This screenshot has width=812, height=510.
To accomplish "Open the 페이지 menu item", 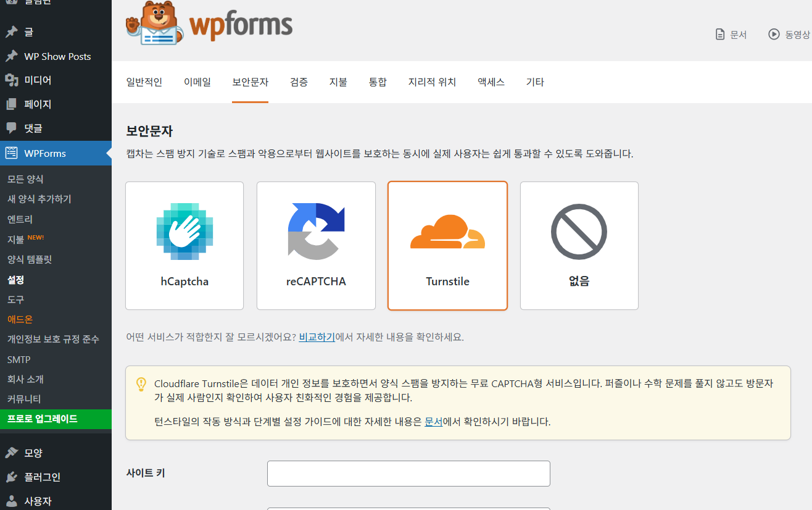I will tap(56, 104).
